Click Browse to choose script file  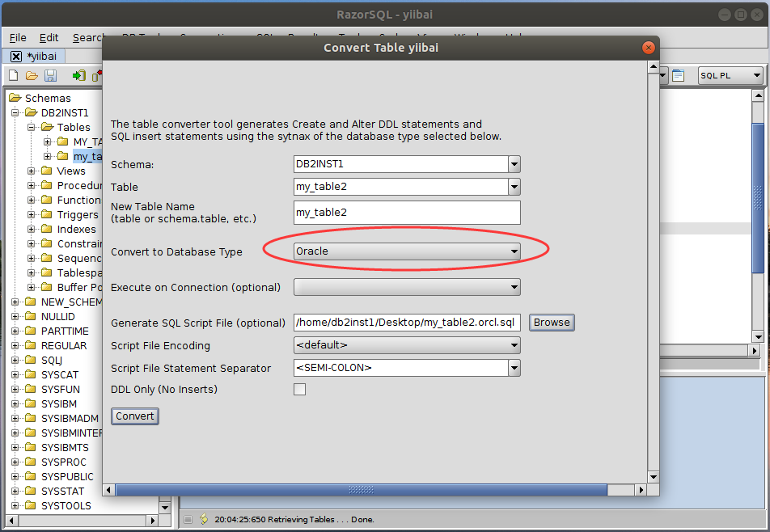point(552,323)
